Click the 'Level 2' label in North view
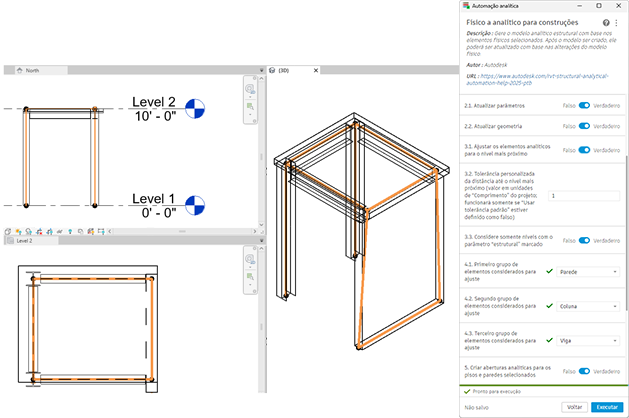Screen dimensions: 629x418 [154, 101]
